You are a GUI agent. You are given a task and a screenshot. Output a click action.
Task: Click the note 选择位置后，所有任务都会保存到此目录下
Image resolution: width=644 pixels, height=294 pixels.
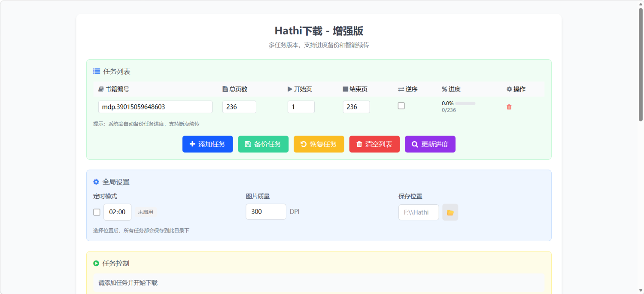pos(141,230)
